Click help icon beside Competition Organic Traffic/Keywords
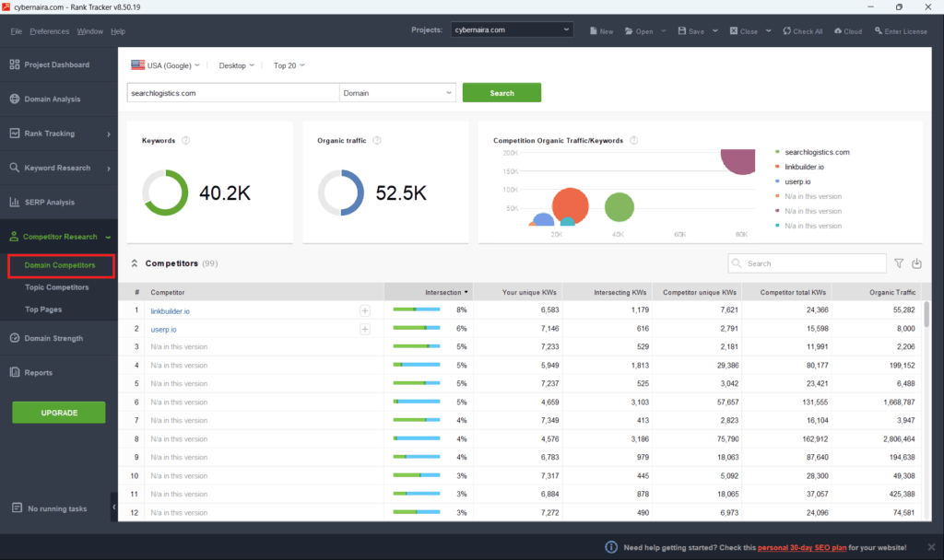 pyautogui.click(x=633, y=140)
